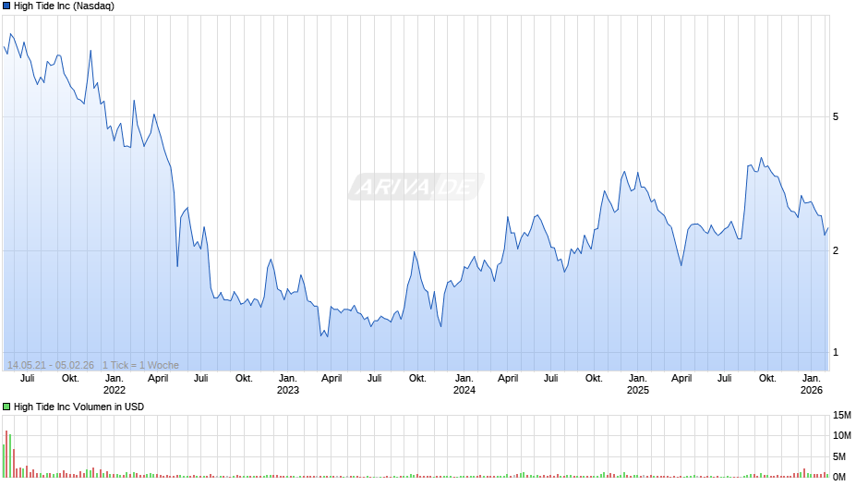Click the price axis label '2'
This screenshot has height=486, width=868.
[836, 250]
